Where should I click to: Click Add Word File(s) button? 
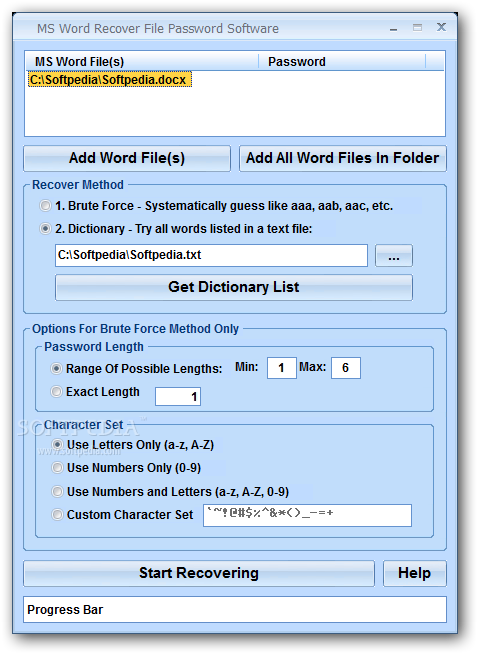coord(127,158)
